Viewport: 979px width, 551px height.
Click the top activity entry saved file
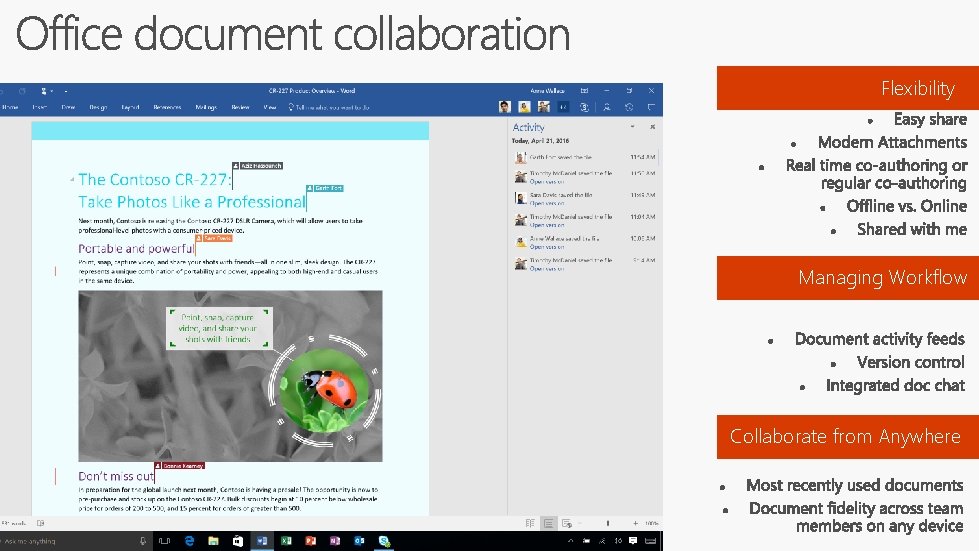(583, 157)
